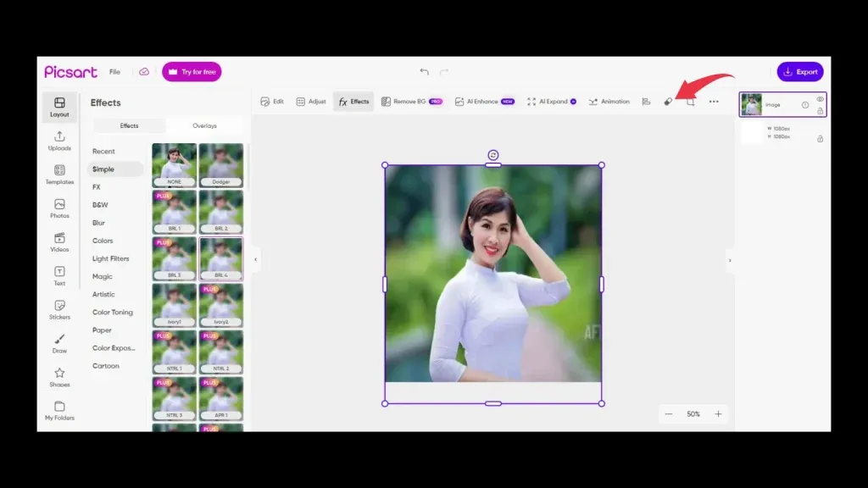The width and height of the screenshot is (868, 488).
Task: Apply the NTRL 1 effect thumbnail
Action: pyautogui.click(x=175, y=352)
